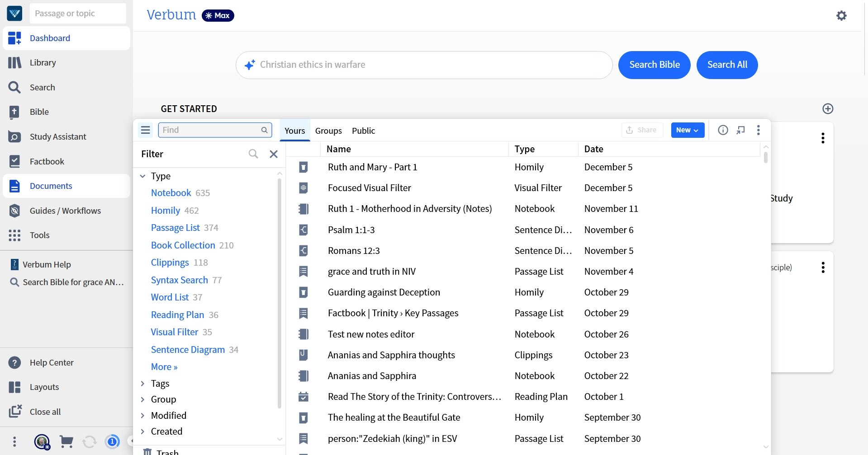Click the open in new panel icon

pyautogui.click(x=740, y=130)
